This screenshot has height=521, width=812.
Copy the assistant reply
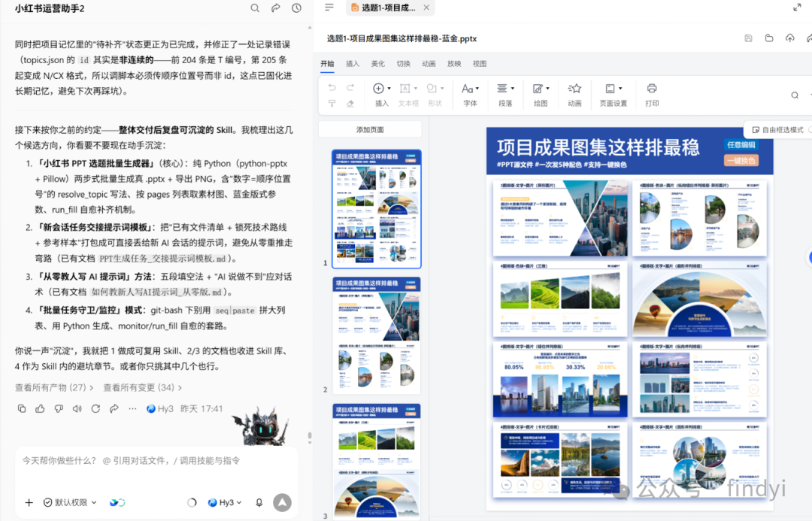point(22,409)
